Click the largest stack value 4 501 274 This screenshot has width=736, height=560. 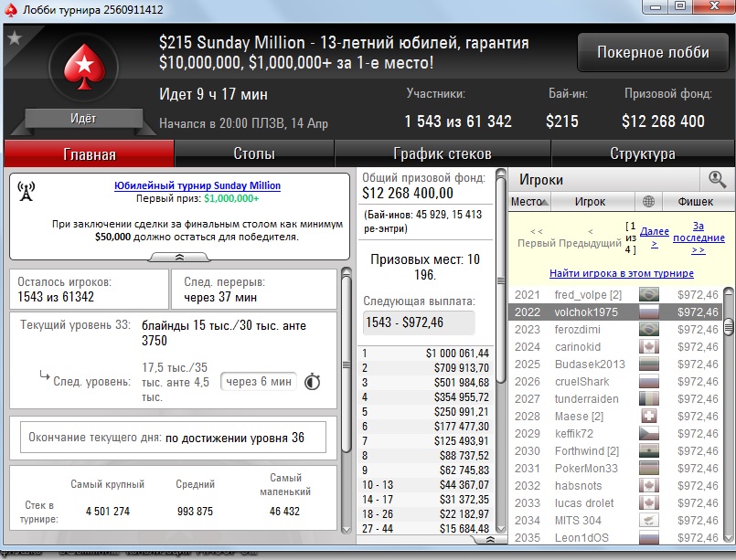(108, 511)
